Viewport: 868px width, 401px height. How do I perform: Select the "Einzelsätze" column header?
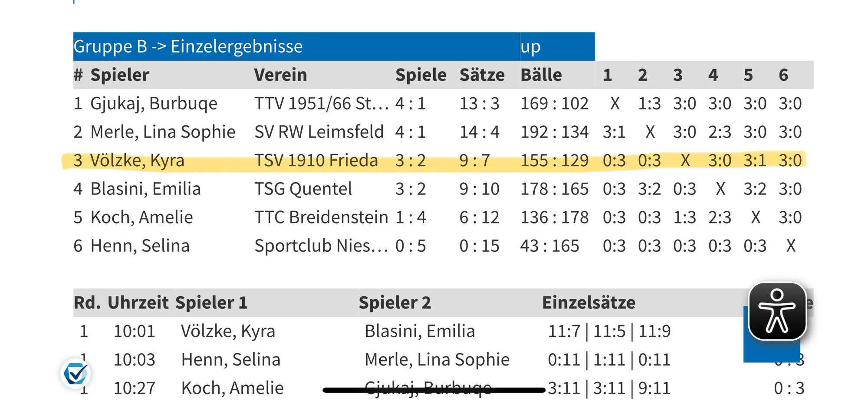[x=589, y=302]
